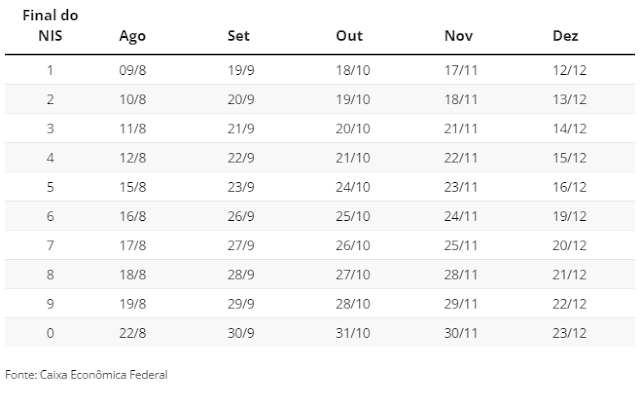Click the Dez column header
The width and height of the screenshot is (640, 406).
(x=565, y=36)
